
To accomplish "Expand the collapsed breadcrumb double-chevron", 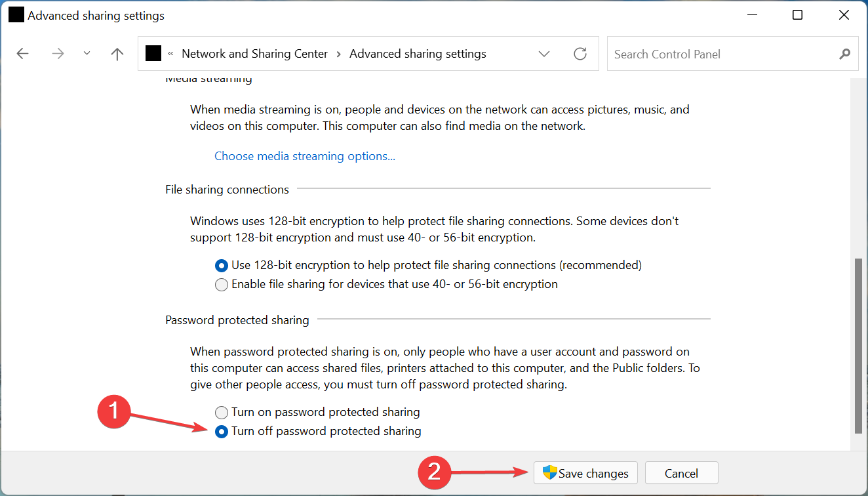I will pos(170,53).
